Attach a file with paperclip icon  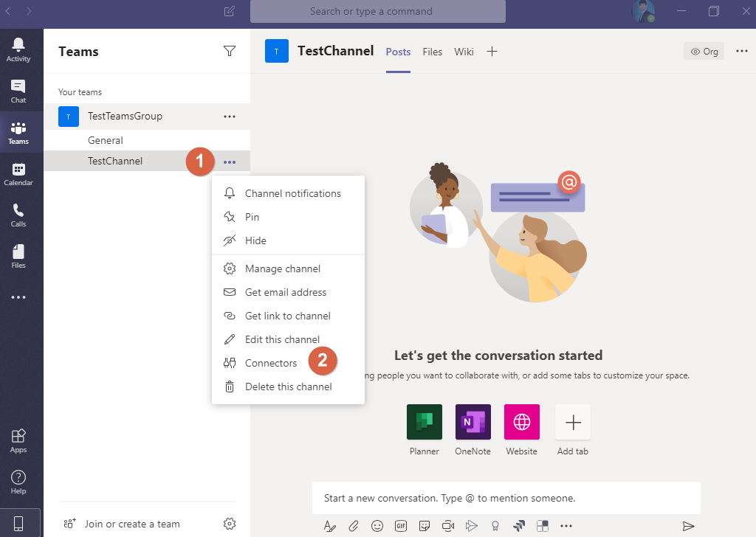pyautogui.click(x=354, y=526)
